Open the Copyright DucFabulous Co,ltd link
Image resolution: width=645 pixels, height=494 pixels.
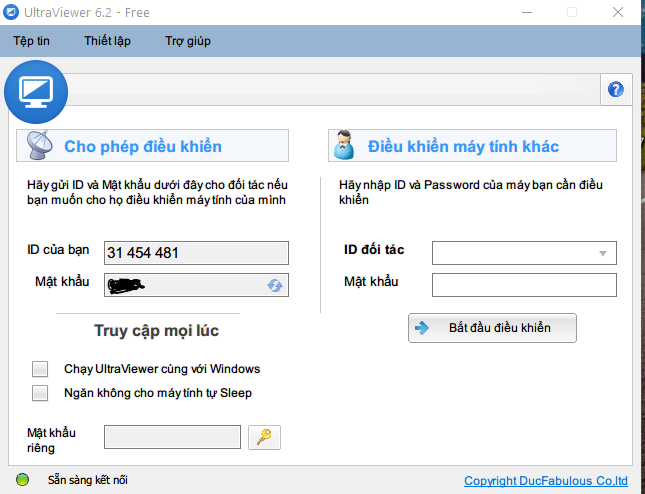tap(546, 480)
